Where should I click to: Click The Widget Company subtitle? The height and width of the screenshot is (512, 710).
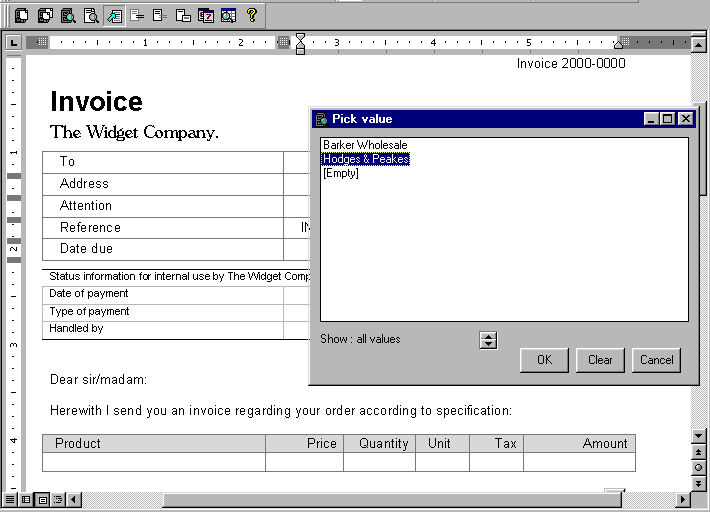pos(134,132)
